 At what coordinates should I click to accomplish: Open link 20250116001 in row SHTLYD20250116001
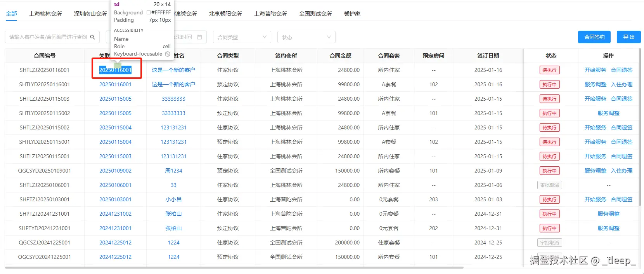tap(115, 84)
